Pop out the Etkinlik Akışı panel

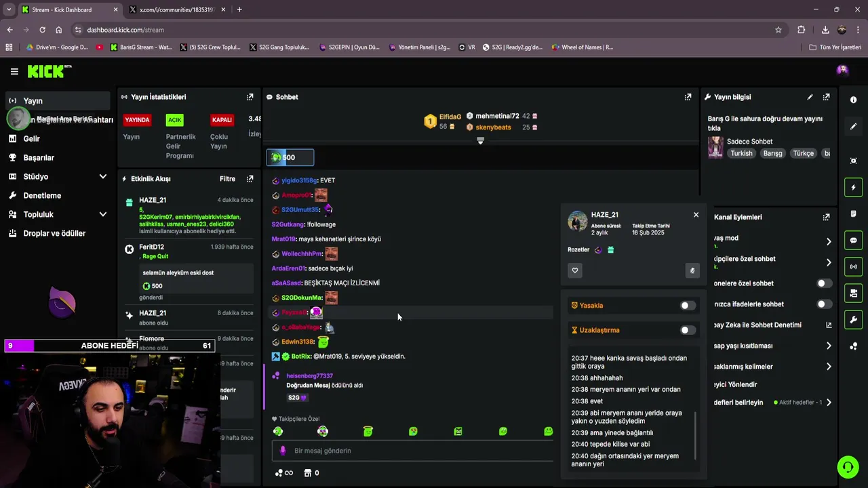(x=250, y=179)
